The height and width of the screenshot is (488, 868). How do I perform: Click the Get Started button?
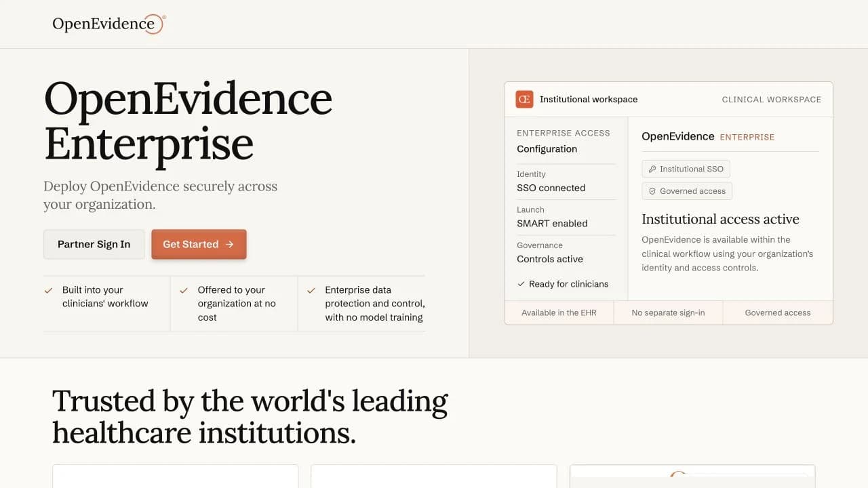199,244
